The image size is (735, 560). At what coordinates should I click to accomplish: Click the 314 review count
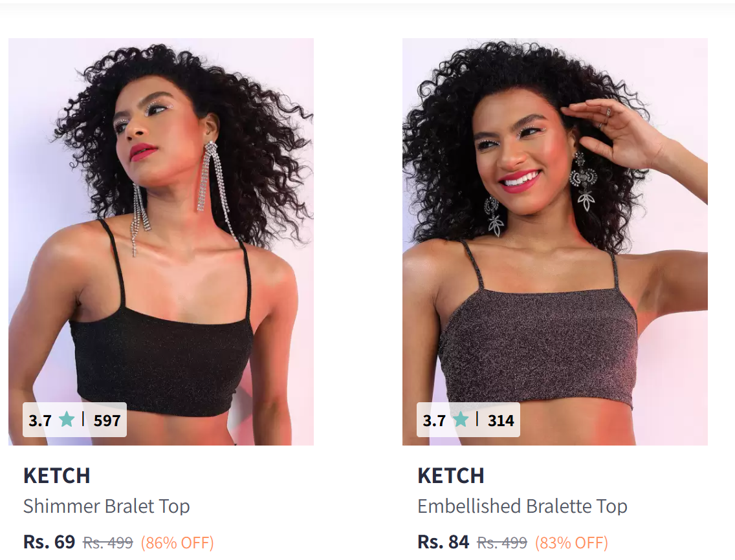click(x=501, y=420)
